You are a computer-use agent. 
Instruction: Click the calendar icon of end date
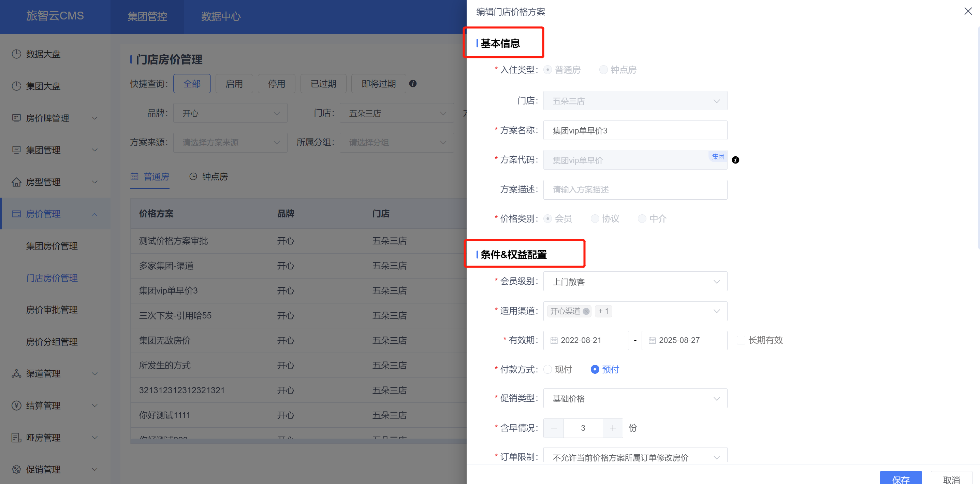point(652,340)
